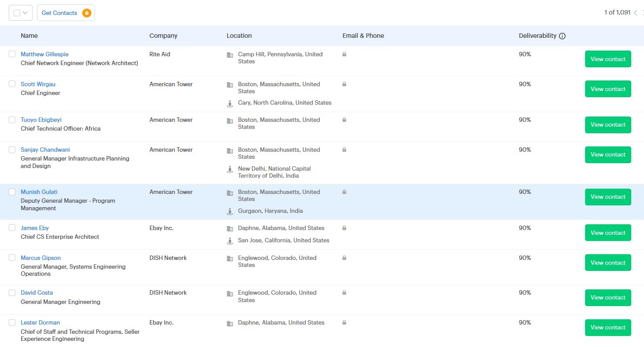Click building icon in Munish Gulati's location row
The width and height of the screenshot is (644, 347).
pyautogui.click(x=230, y=193)
